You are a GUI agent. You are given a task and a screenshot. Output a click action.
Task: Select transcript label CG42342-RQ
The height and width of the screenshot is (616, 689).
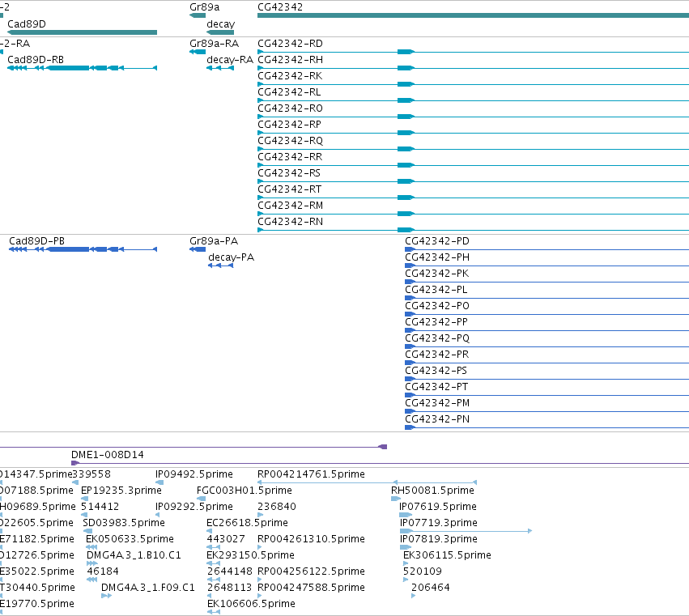[x=290, y=141]
